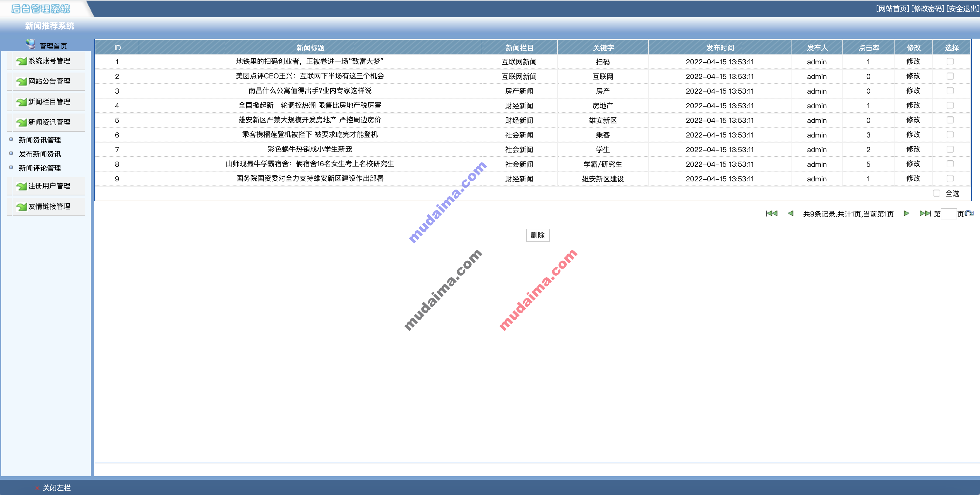
Task: Tick the checkbox for news row 6
Action: 950,135
